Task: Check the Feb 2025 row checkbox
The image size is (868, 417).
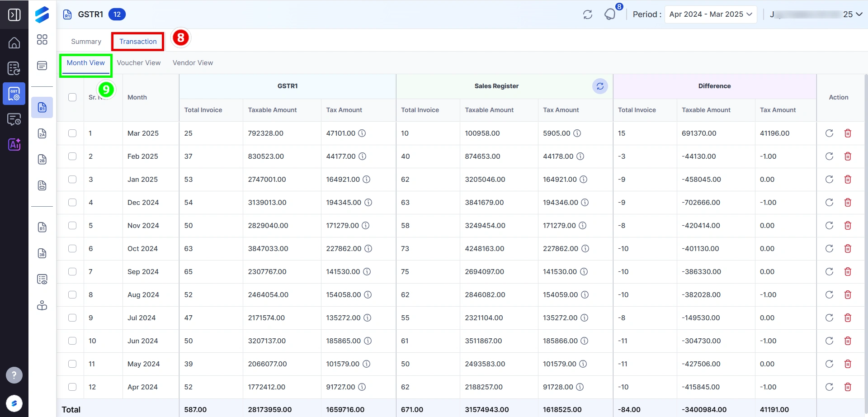Action: pyautogui.click(x=72, y=156)
